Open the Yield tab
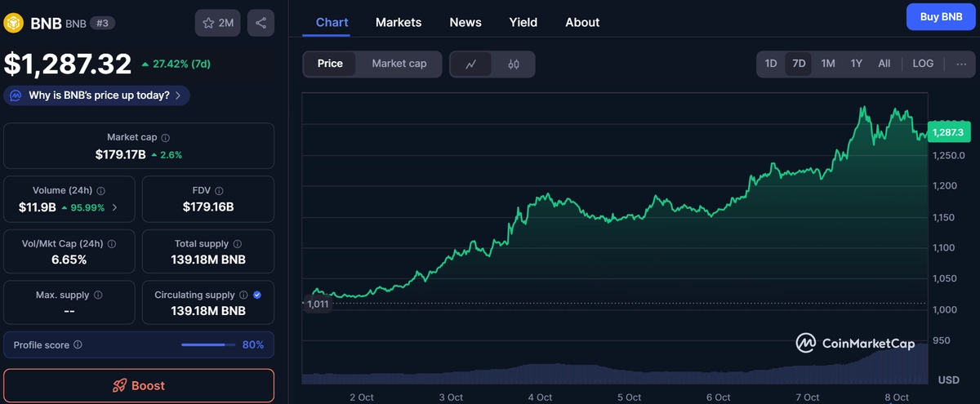The width and height of the screenshot is (980, 404). (523, 22)
